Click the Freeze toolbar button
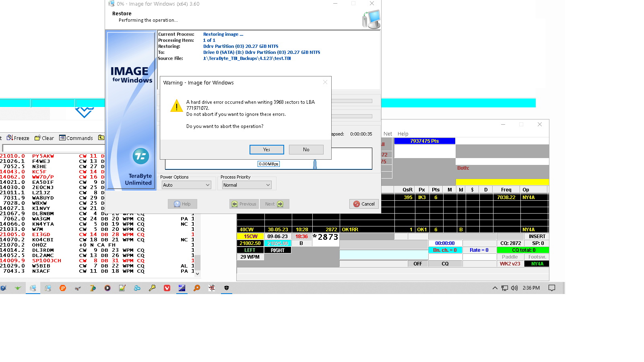Viewport: 644px width, 362px height. coord(18,138)
